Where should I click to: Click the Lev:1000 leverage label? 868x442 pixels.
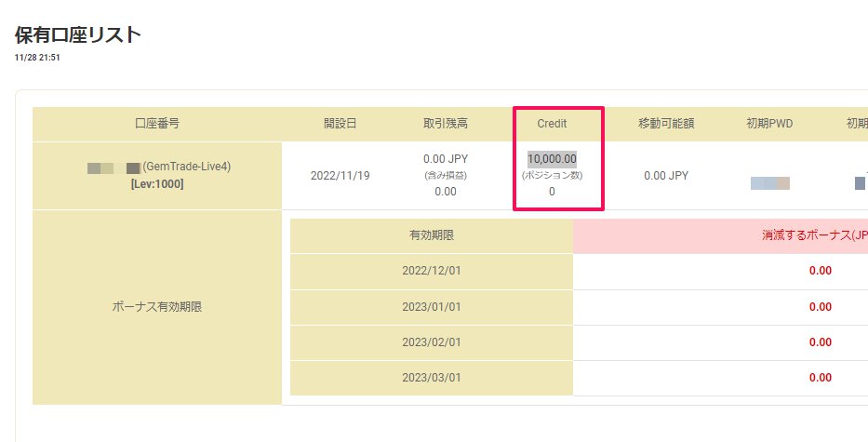click(x=157, y=184)
